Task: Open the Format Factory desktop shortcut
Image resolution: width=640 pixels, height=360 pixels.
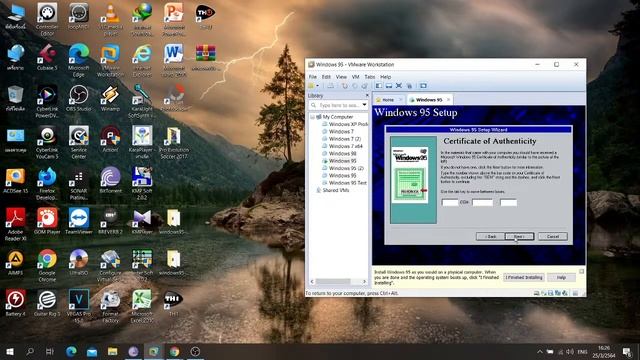Action: pyautogui.click(x=110, y=306)
